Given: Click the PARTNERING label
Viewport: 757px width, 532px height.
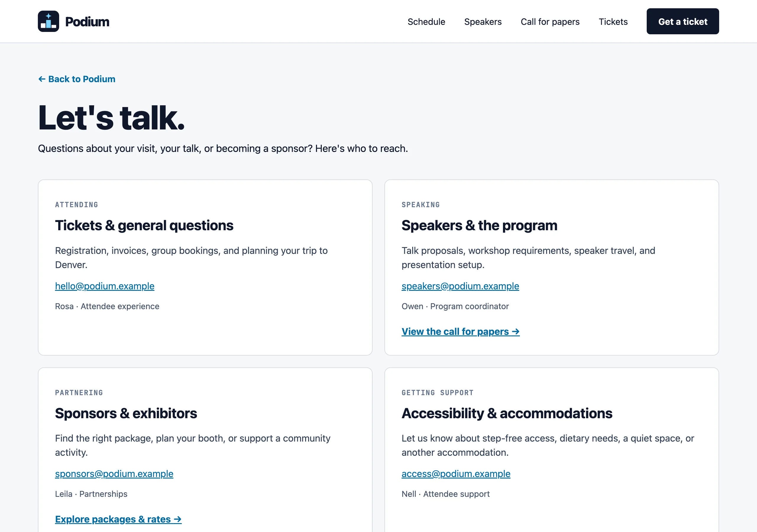Looking at the screenshot, I should click(79, 392).
